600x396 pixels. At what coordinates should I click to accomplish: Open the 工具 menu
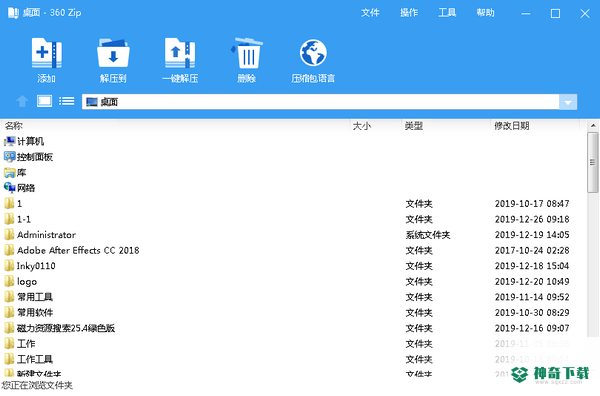tap(447, 13)
